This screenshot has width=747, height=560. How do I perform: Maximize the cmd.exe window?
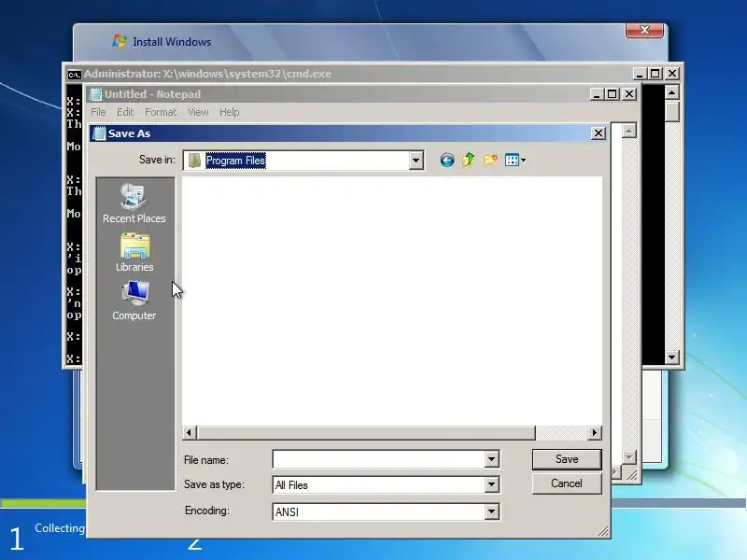[x=655, y=74]
